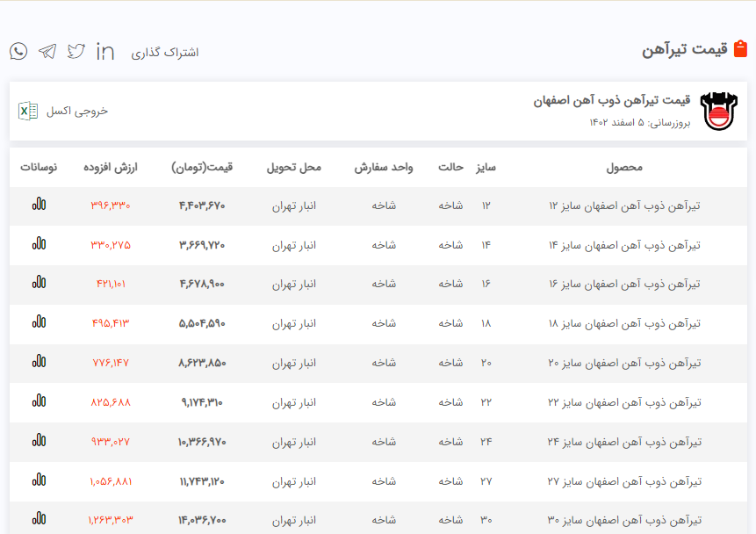Click the نوسانات column header
This screenshot has height=534, width=756.
pos(39,167)
